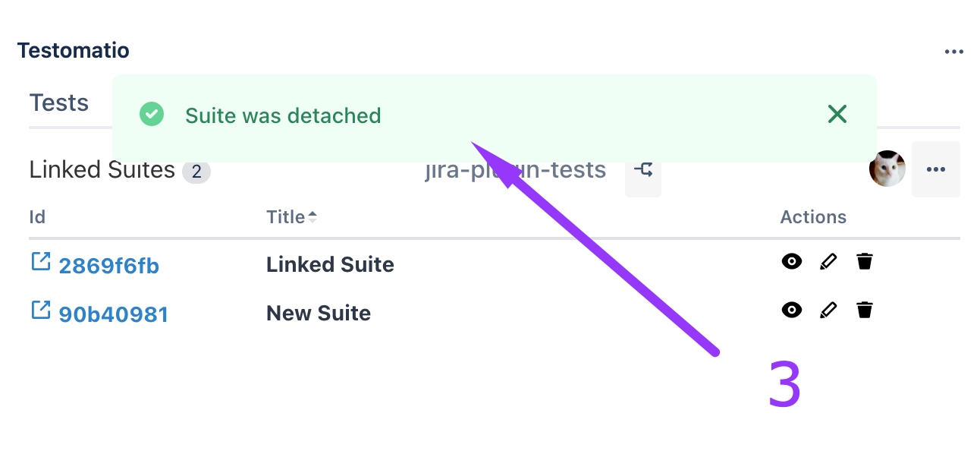View New Suite using the eye icon
This screenshot has width=980, height=451.
tap(791, 310)
